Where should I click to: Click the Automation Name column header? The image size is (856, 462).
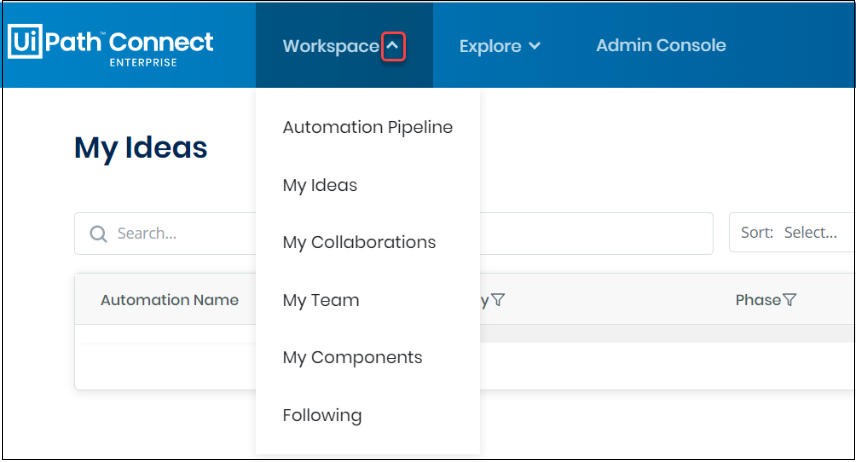coord(169,300)
